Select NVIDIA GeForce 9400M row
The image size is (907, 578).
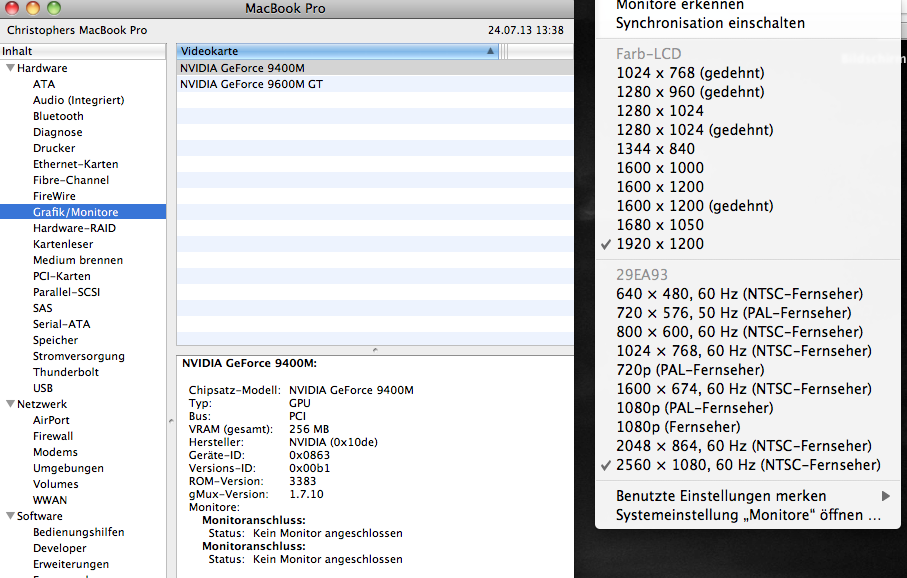point(375,68)
